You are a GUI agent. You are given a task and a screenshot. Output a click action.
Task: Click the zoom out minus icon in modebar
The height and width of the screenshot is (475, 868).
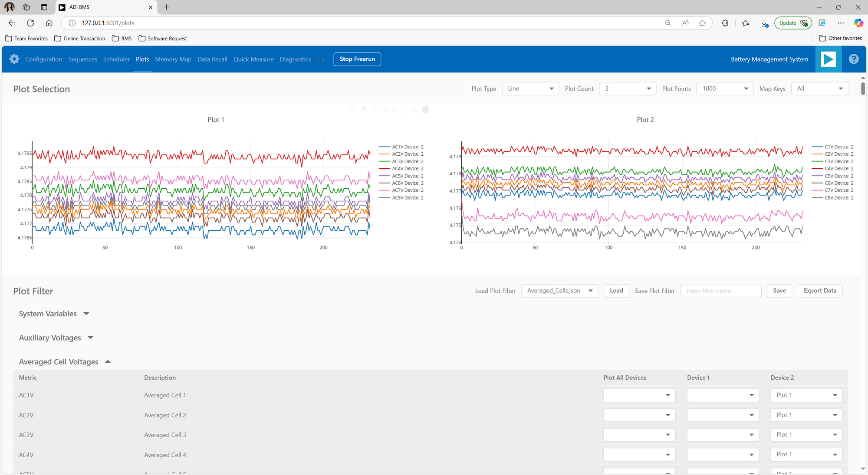[395, 109]
